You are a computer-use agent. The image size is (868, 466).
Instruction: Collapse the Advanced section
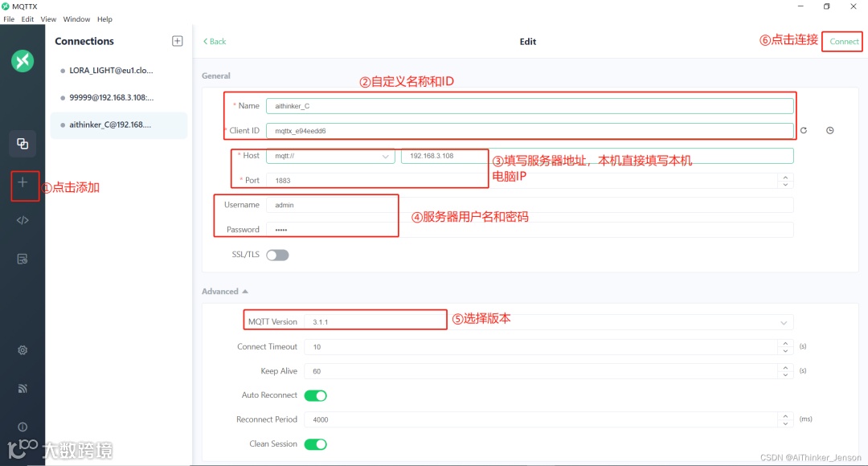point(225,291)
